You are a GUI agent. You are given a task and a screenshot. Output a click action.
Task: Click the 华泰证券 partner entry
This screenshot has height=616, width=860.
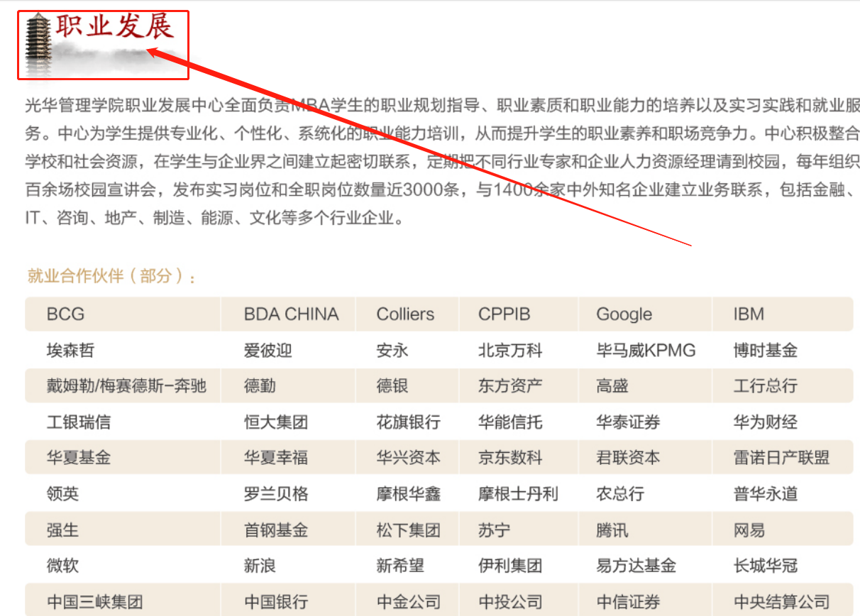pos(629,422)
